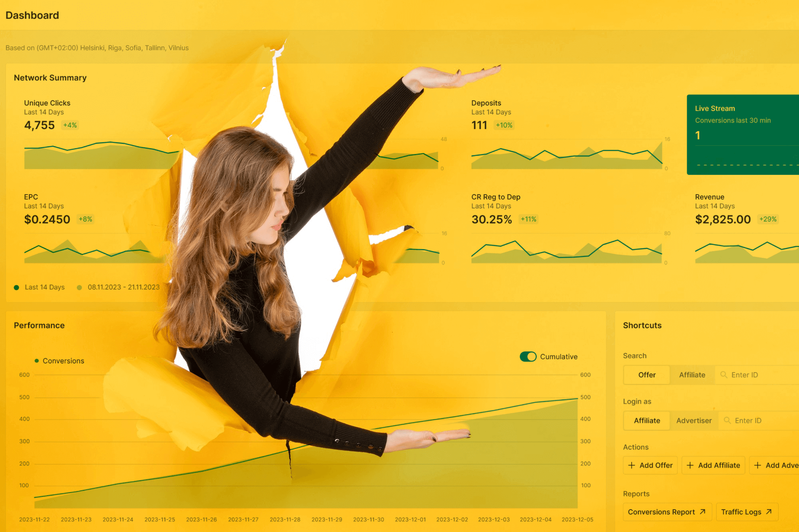Image resolution: width=799 pixels, height=532 pixels.
Task: Expand the Offer search dropdown
Action: pos(647,375)
